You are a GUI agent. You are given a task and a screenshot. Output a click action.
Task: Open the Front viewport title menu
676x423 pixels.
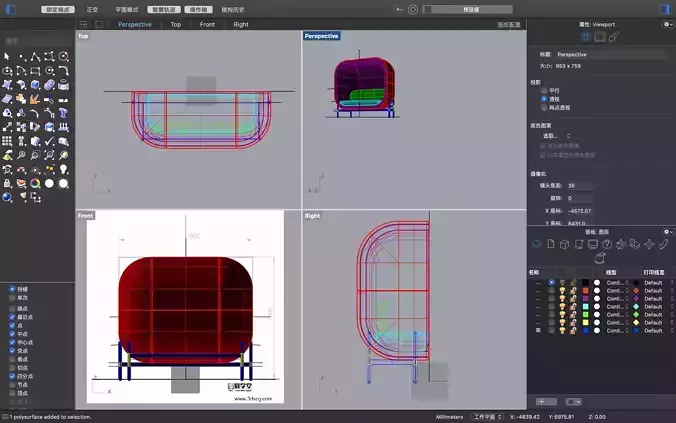pos(85,216)
